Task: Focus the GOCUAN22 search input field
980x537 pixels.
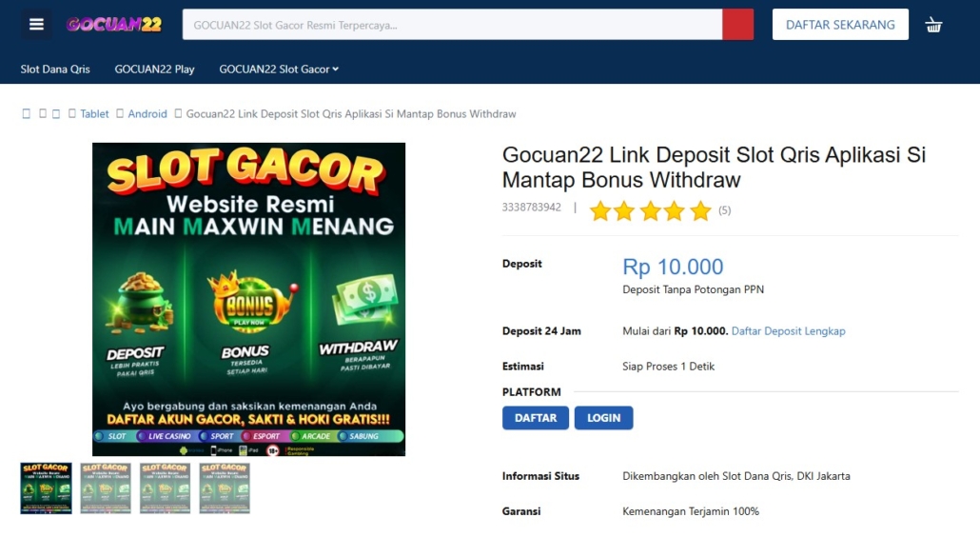Action: click(453, 25)
